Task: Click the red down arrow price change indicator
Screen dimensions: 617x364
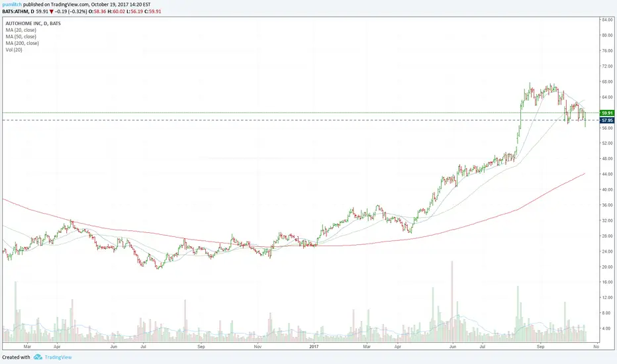Action: pyautogui.click(x=51, y=12)
